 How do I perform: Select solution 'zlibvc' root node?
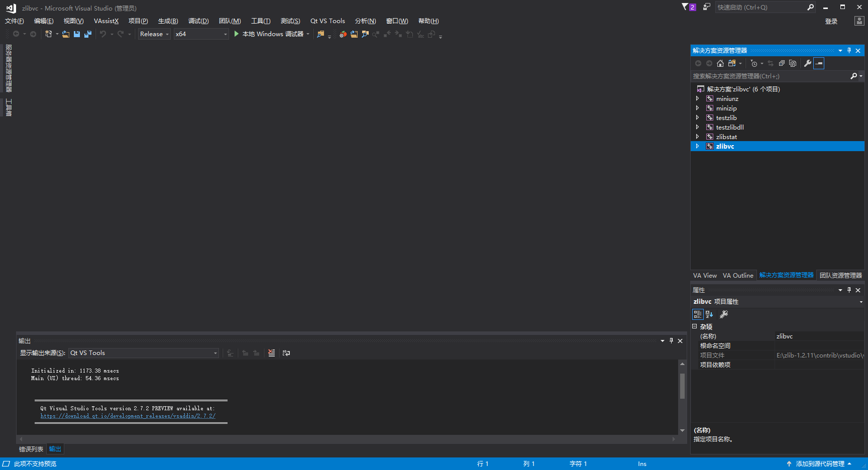coord(743,89)
